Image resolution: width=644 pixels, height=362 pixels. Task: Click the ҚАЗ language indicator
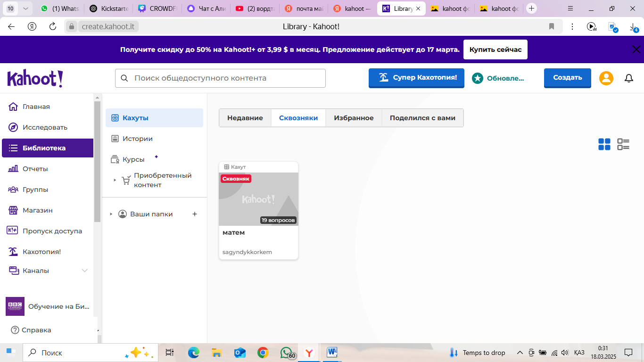[579, 353]
